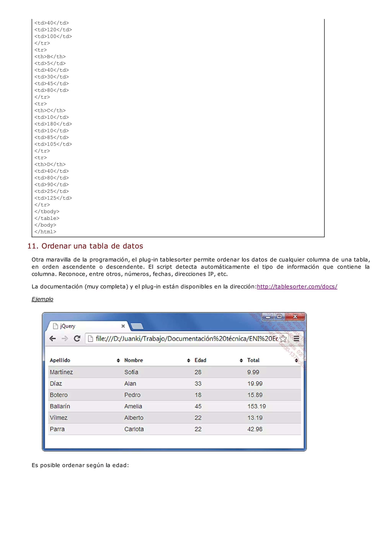
Task: Click the Ejemplo underlined label
Action: 42,299
